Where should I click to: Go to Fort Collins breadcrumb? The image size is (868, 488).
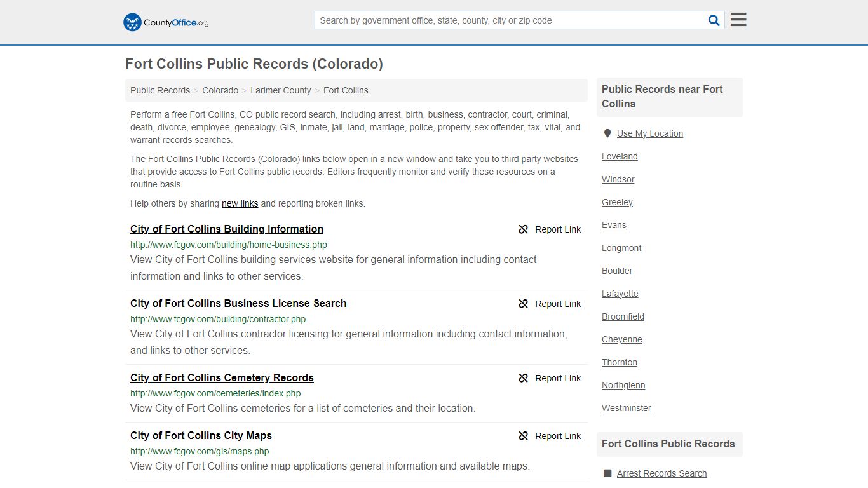coord(346,90)
